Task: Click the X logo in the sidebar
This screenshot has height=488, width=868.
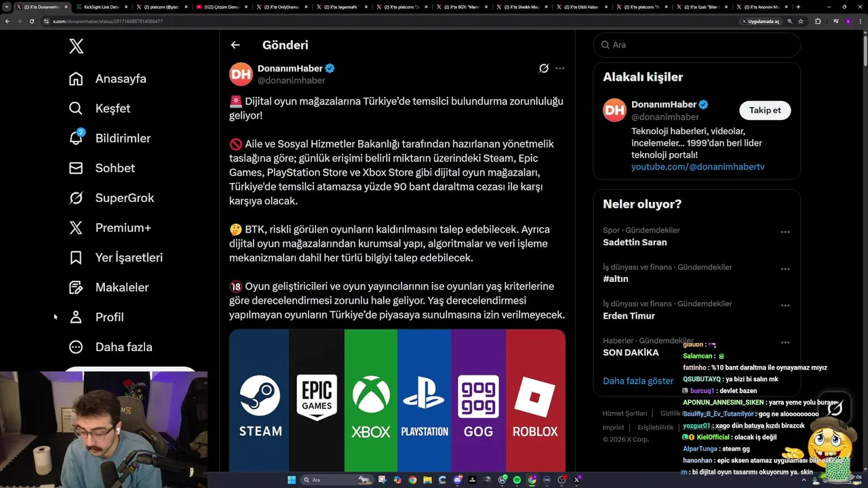Action: tap(76, 46)
